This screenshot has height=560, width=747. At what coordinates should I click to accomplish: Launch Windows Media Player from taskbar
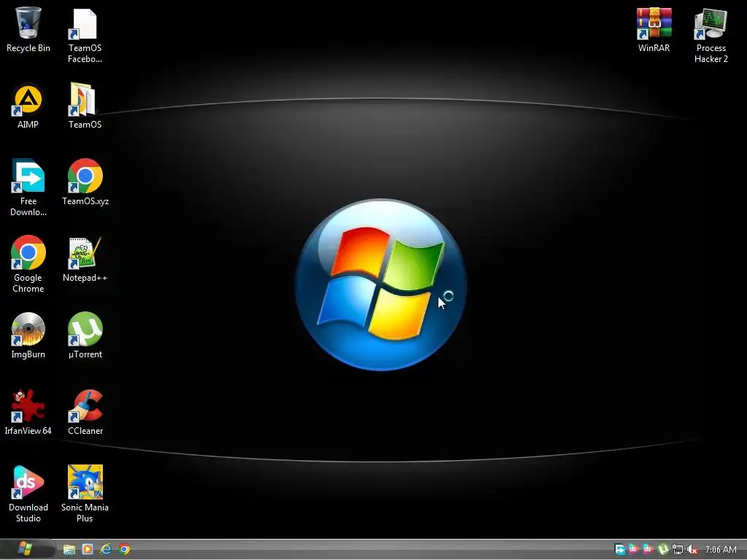click(x=88, y=550)
